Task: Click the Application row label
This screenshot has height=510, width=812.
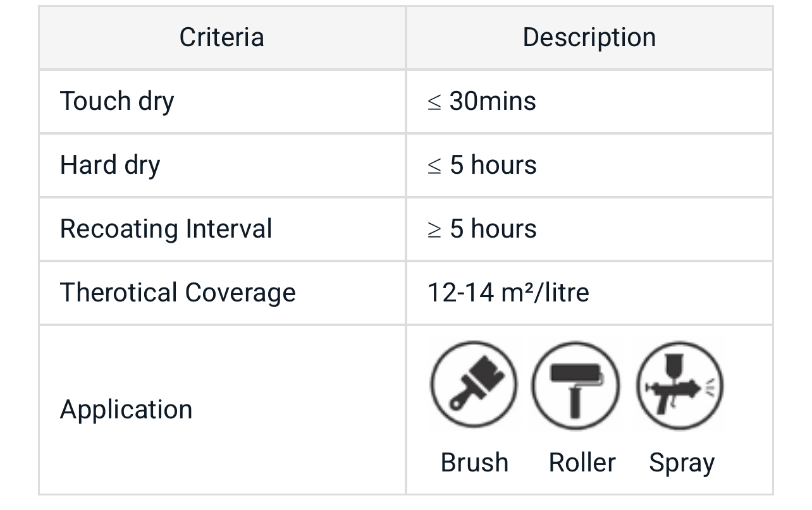Action: tap(126, 410)
